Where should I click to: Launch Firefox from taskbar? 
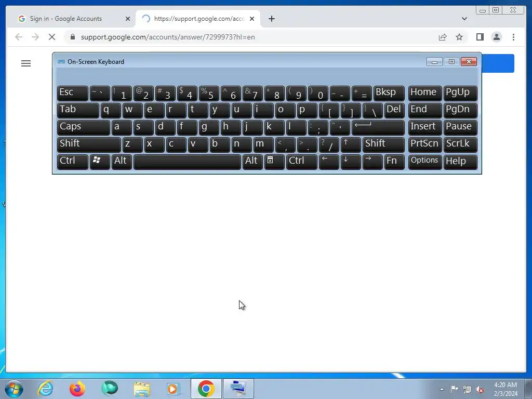(77, 389)
